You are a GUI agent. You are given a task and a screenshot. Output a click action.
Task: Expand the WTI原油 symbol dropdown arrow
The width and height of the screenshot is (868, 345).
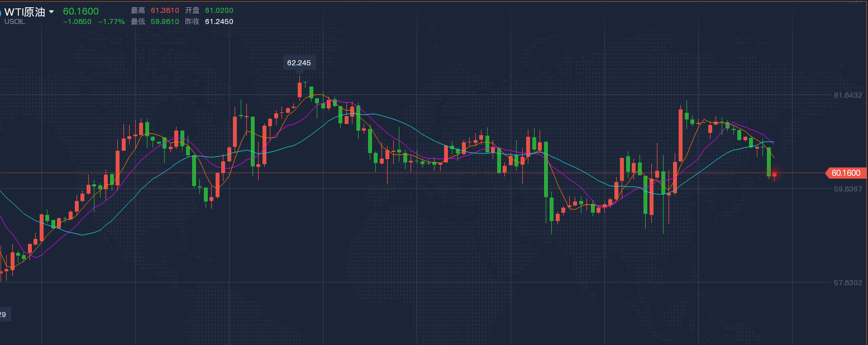pos(52,12)
